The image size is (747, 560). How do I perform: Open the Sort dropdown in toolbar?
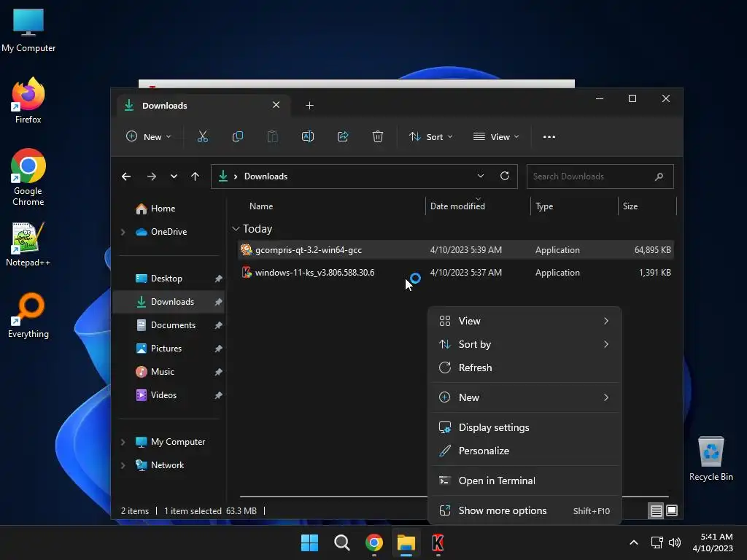click(x=430, y=136)
